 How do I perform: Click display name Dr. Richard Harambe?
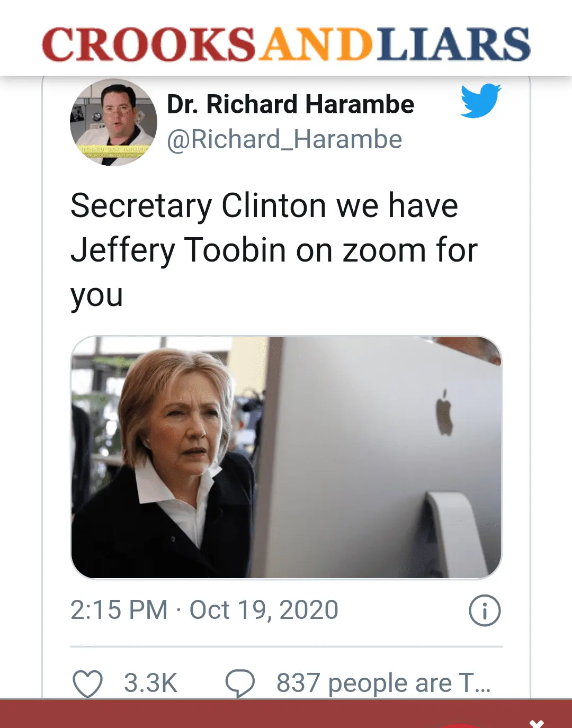coord(290,104)
